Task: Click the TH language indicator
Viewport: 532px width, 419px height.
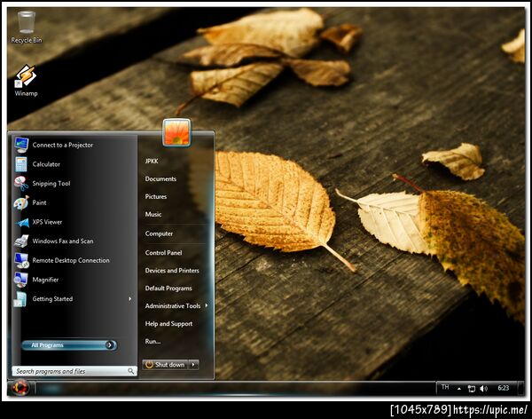Action: click(445, 387)
